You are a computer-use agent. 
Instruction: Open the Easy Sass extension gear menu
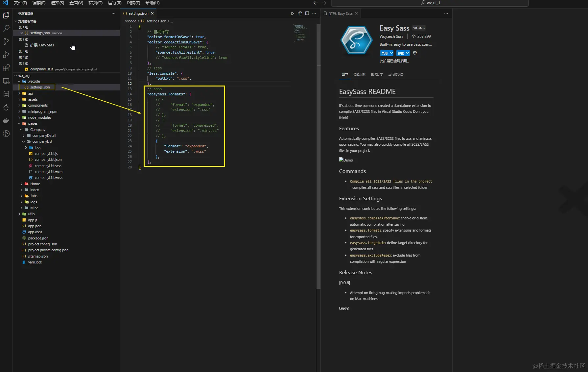click(415, 53)
